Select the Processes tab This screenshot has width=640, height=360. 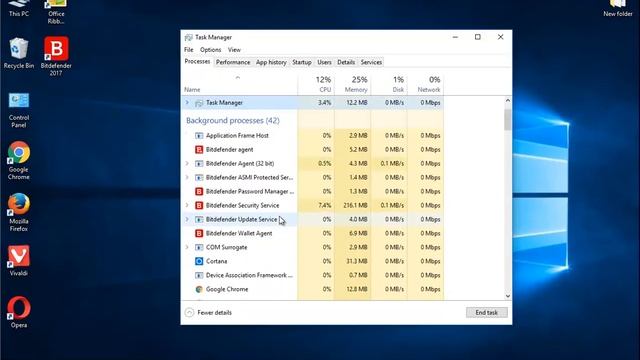[198, 62]
